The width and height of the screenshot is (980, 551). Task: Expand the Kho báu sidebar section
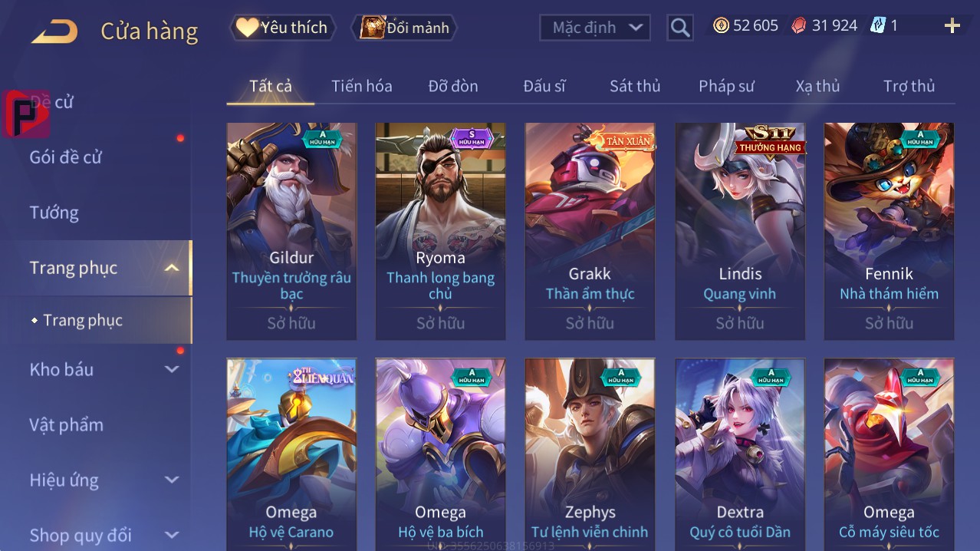[x=172, y=369]
